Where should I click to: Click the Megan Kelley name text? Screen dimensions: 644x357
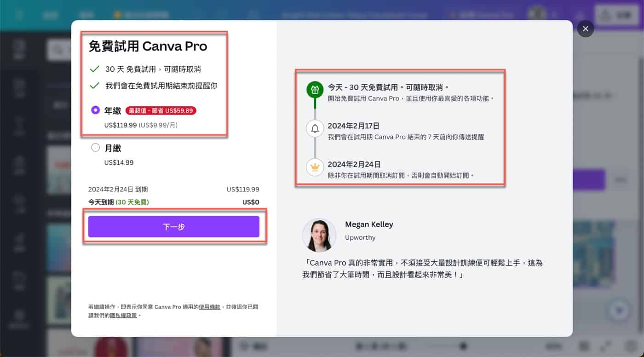point(369,224)
